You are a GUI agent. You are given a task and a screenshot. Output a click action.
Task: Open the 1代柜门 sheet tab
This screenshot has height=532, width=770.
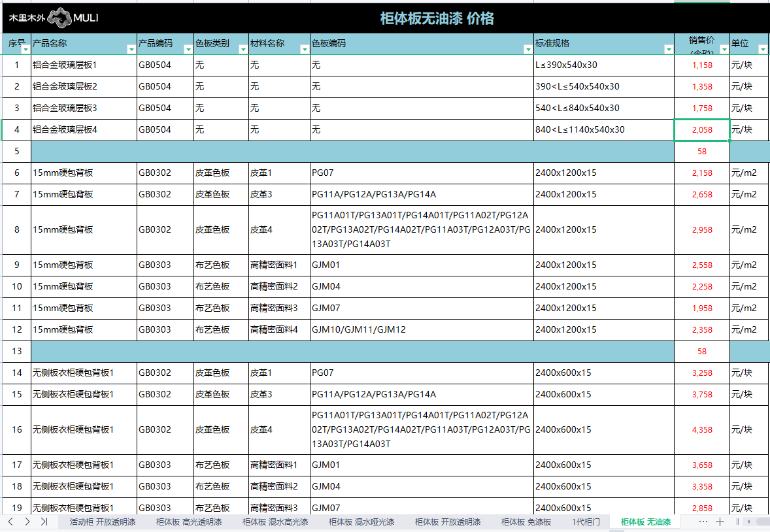coord(586,522)
